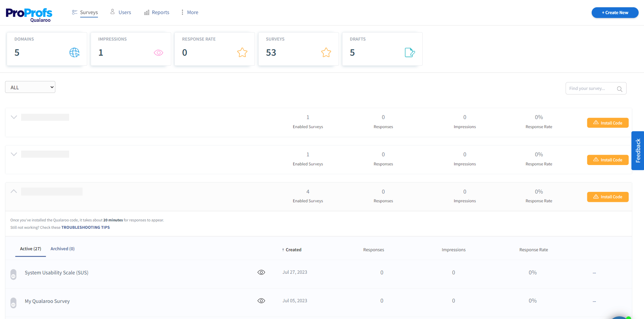This screenshot has width=644, height=319.
Task: Open the System Usability Scale (SUS) survey
Action: click(57, 273)
